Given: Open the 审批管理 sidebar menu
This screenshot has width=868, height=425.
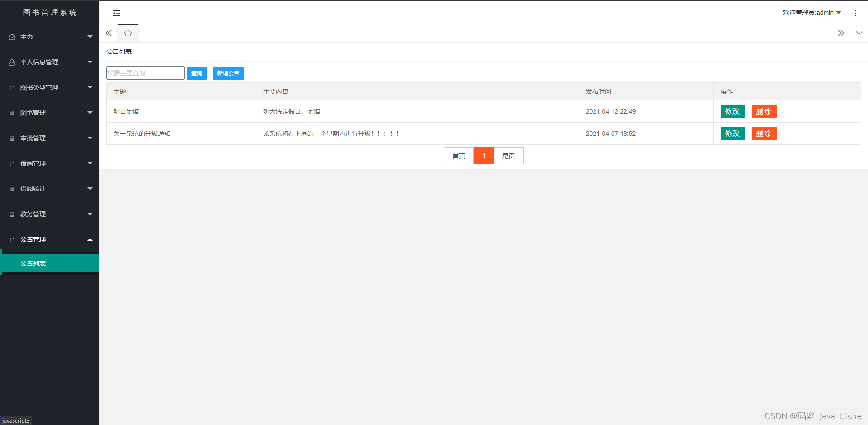Looking at the screenshot, I should pos(50,138).
